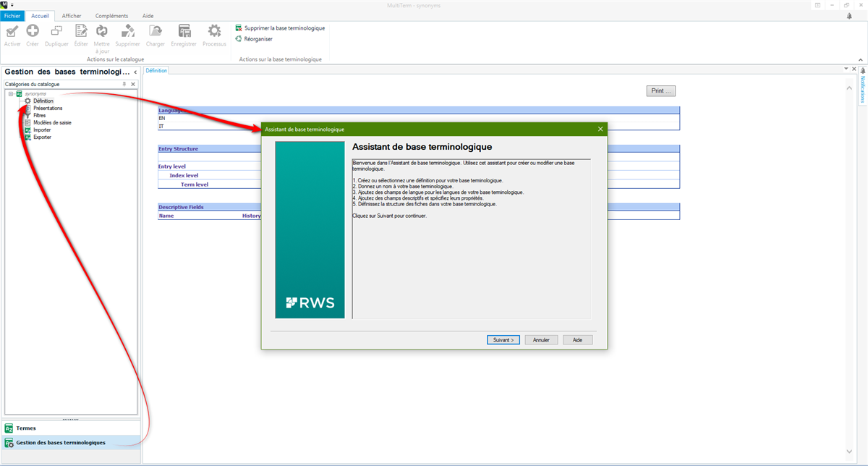Click the Annuler button in the wizard

tap(541, 339)
